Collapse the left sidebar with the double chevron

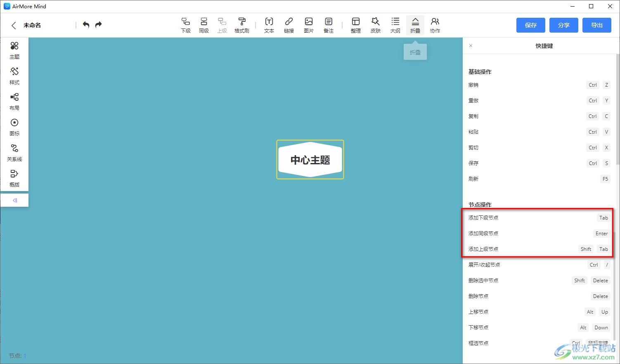[15, 200]
